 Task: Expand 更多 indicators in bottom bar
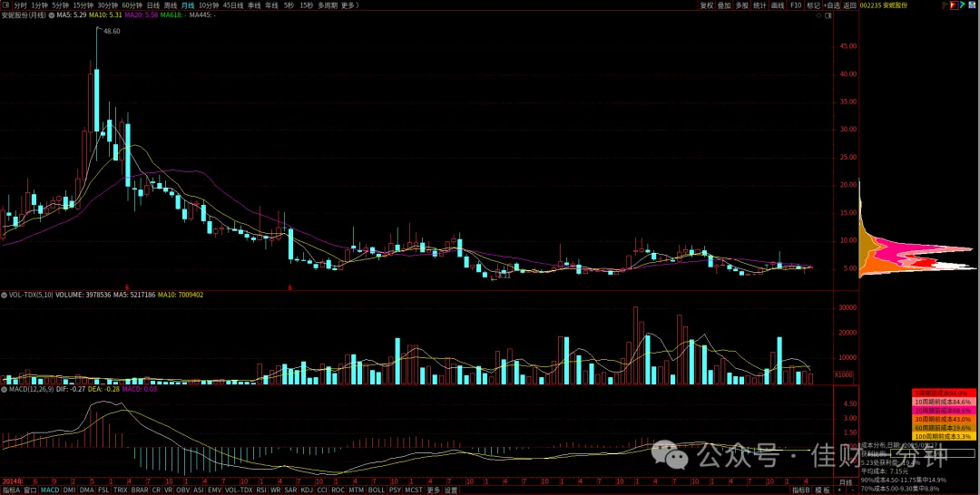[x=433, y=490]
